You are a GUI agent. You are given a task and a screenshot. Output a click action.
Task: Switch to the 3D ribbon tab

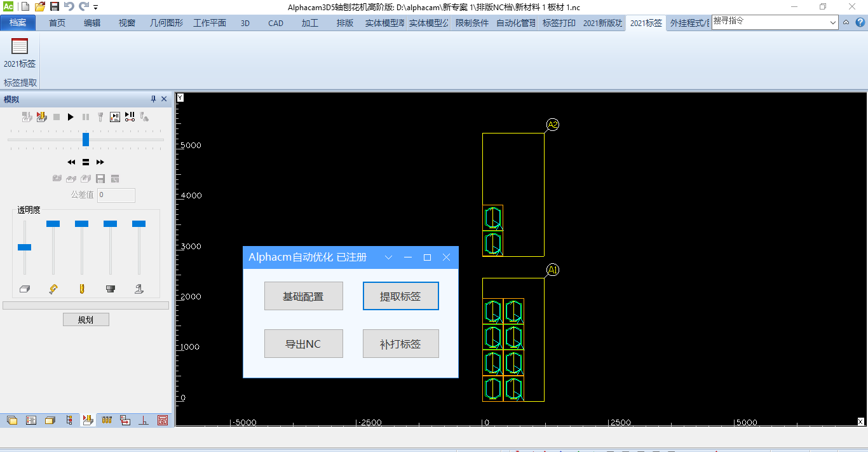pos(245,23)
